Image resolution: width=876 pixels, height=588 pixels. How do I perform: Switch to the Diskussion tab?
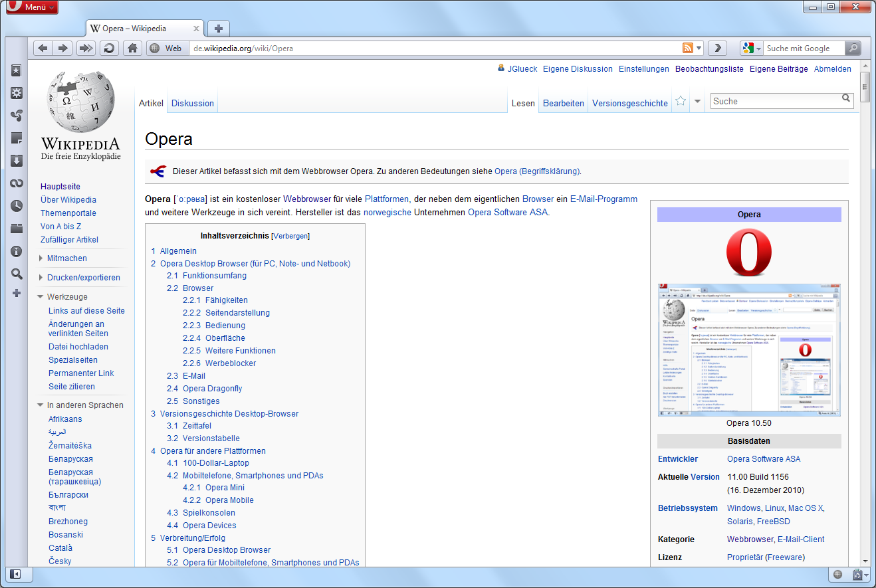[193, 103]
